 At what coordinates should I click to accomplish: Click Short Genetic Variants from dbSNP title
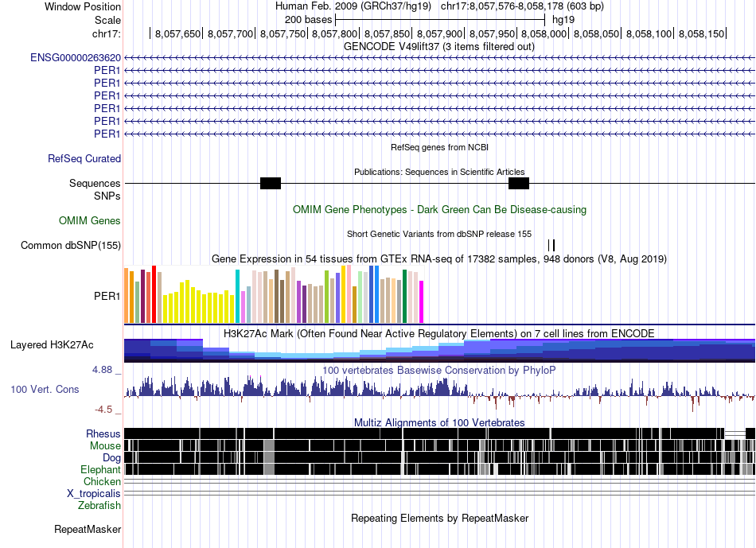[439, 234]
